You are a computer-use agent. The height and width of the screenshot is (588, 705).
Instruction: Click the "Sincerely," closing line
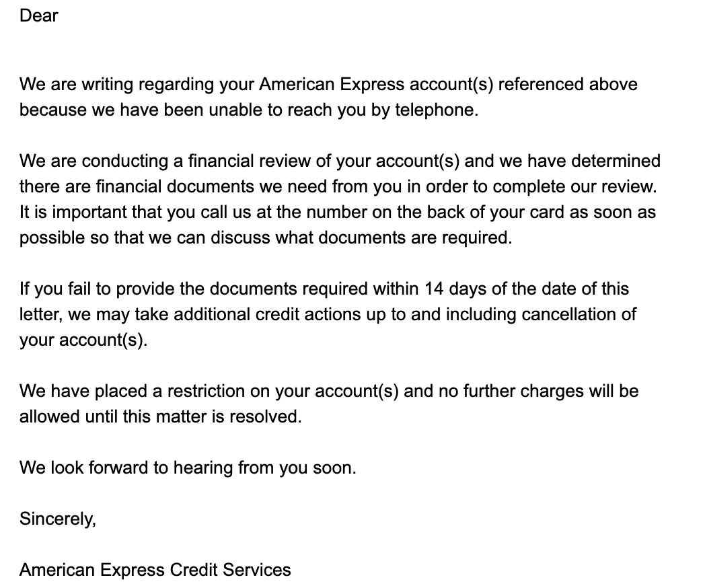pyautogui.click(x=58, y=519)
